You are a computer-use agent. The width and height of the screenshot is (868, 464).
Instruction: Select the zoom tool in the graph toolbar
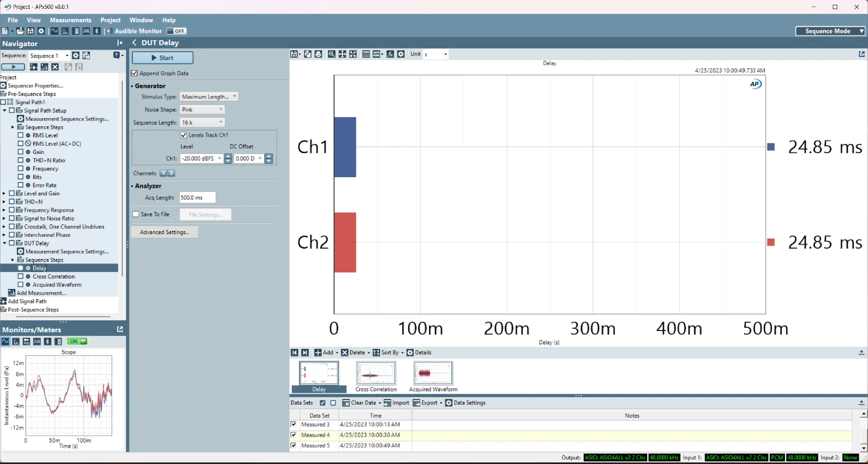[x=331, y=54]
